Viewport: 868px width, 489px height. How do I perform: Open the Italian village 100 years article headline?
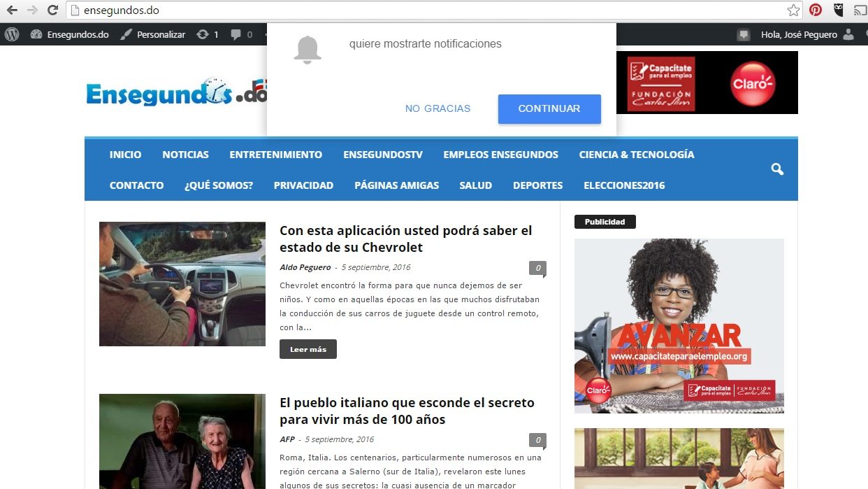click(x=407, y=411)
